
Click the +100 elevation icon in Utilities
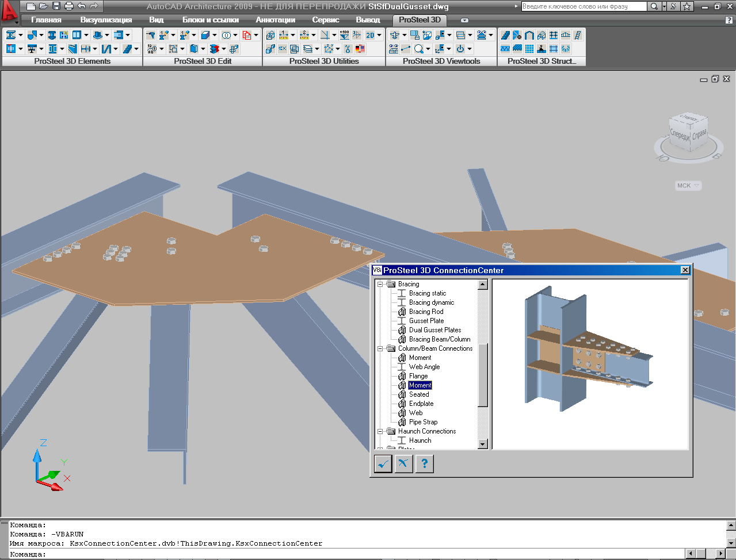coord(344,35)
